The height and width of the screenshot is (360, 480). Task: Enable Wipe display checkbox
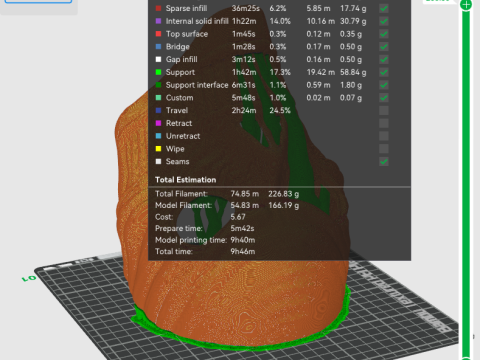(384, 149)
